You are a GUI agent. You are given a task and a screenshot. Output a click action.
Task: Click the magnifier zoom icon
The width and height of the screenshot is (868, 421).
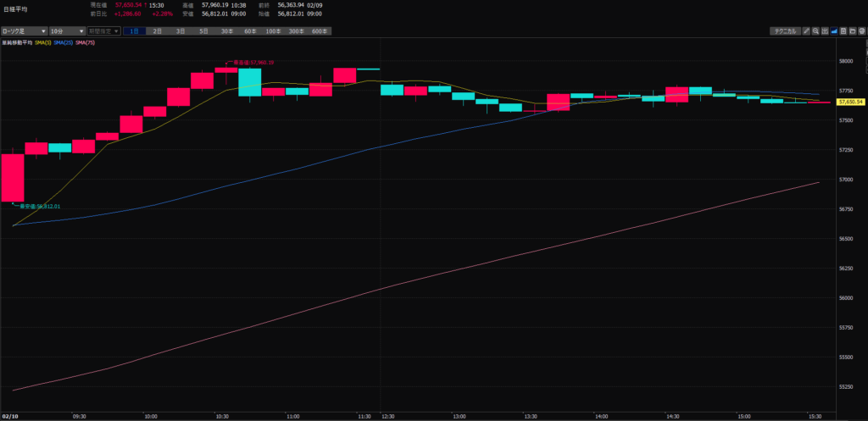pos(815,31)
